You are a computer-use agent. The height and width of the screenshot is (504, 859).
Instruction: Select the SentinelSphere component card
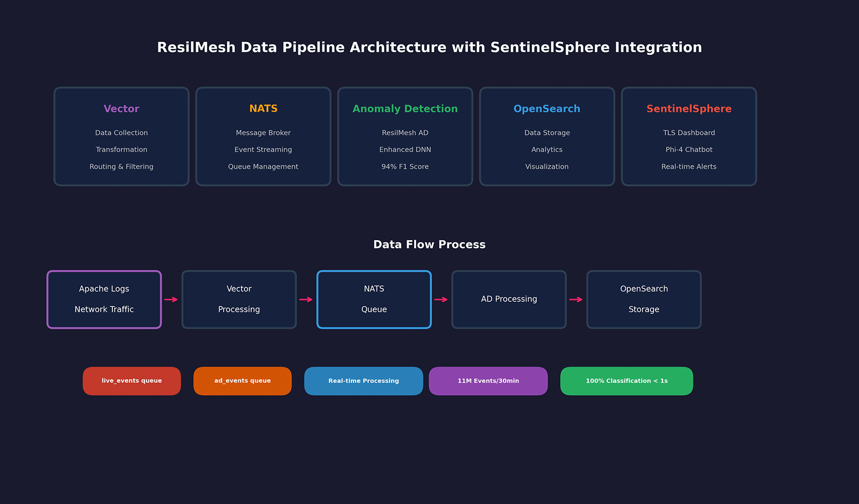689,136
